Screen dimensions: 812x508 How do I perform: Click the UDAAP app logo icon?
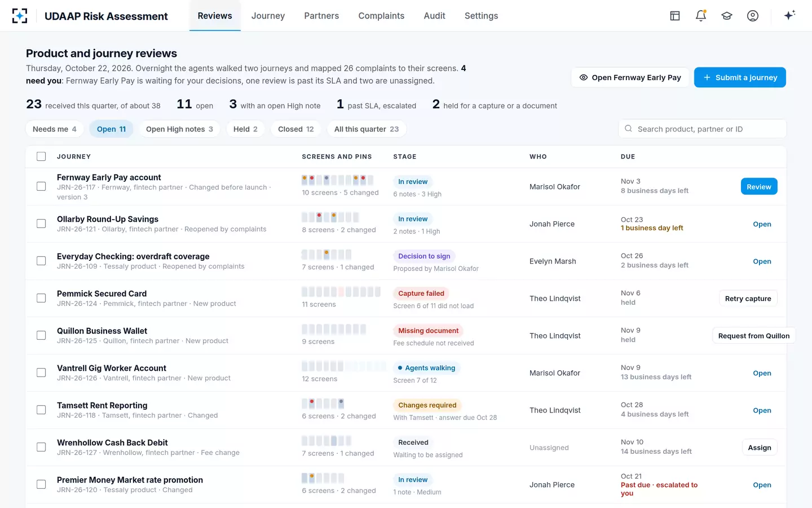[x=20, y=16]
